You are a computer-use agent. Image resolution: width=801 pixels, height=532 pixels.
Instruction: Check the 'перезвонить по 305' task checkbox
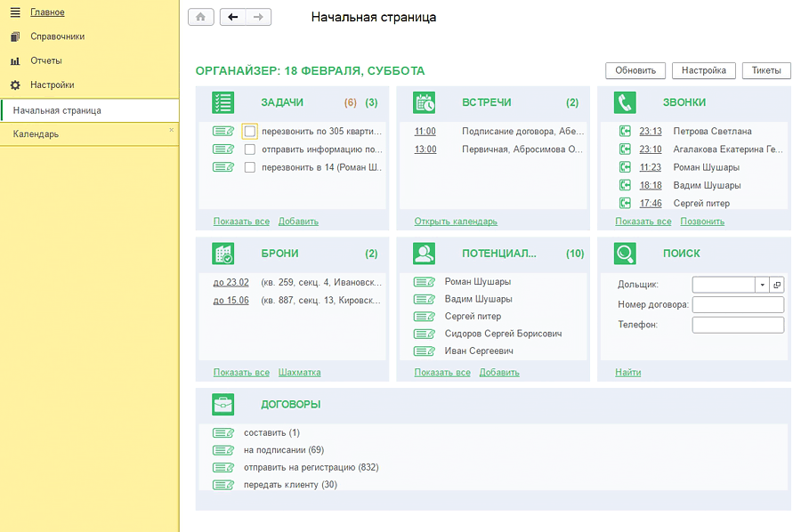[x=250, y=132]
